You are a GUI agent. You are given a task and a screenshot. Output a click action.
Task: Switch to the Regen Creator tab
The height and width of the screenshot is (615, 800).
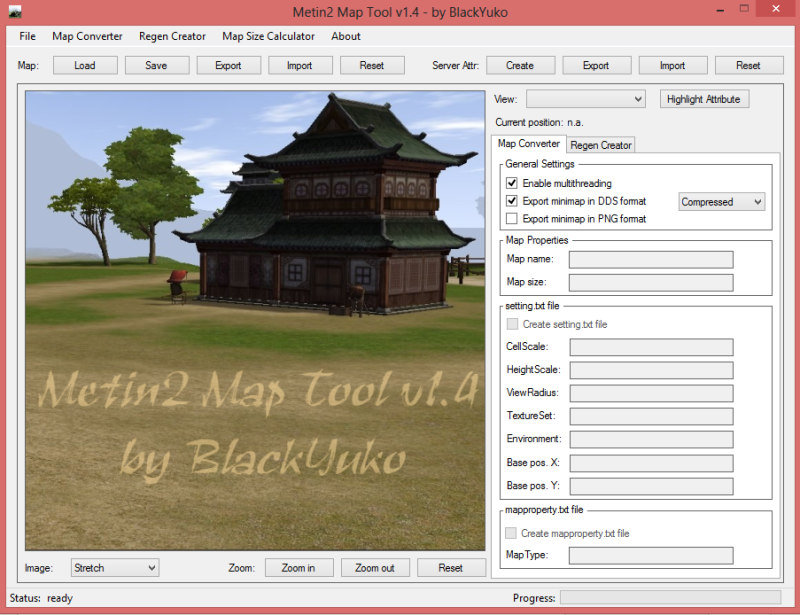click(600, 144)
